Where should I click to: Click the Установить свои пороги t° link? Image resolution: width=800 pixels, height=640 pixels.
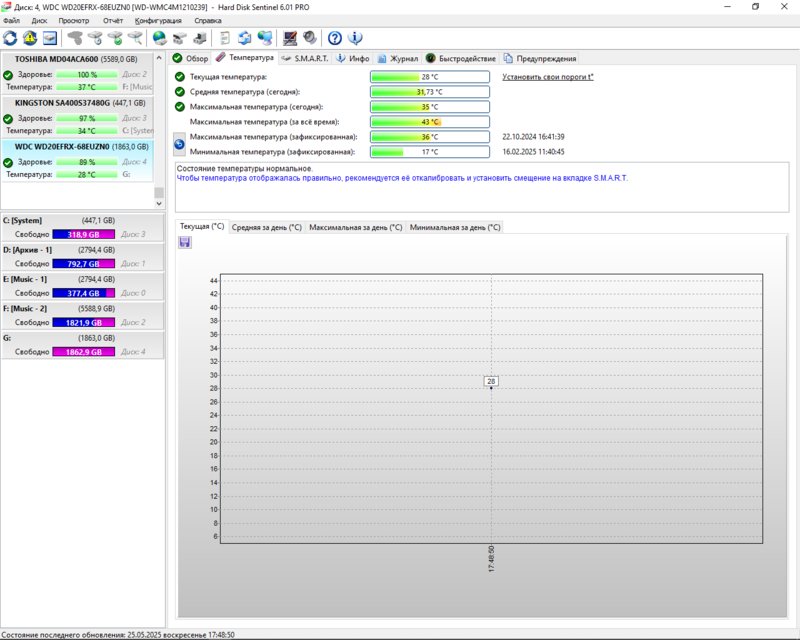pos(548,77)
